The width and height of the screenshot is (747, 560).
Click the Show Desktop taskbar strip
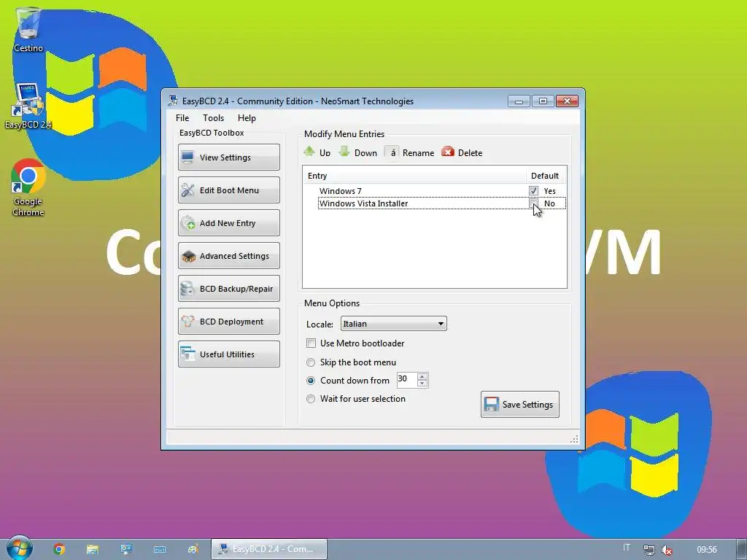[x=741, y=550]
